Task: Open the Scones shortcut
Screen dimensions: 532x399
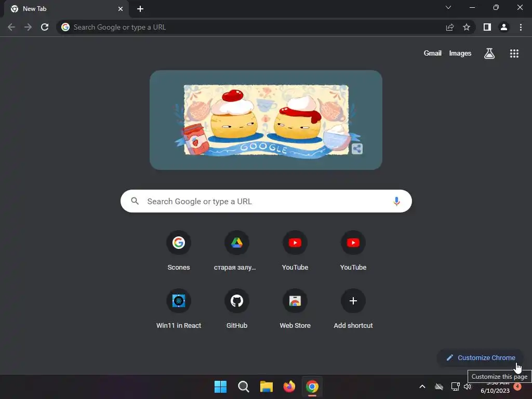Action: pyautogui.click(x=179, y=250)
